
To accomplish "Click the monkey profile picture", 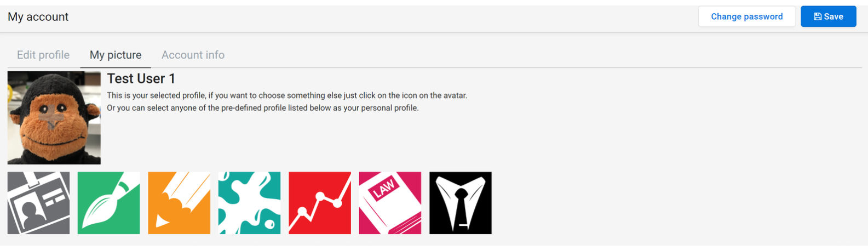I will coord(54,118).
